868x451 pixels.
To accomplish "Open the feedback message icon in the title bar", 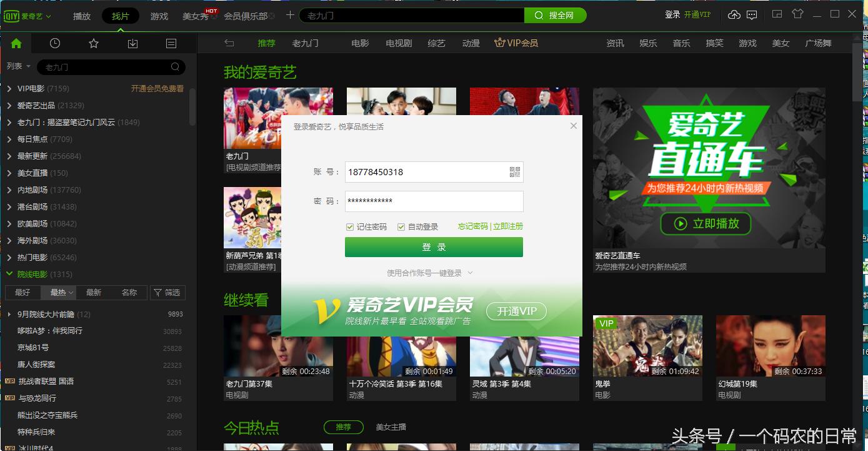I will 752,14.
